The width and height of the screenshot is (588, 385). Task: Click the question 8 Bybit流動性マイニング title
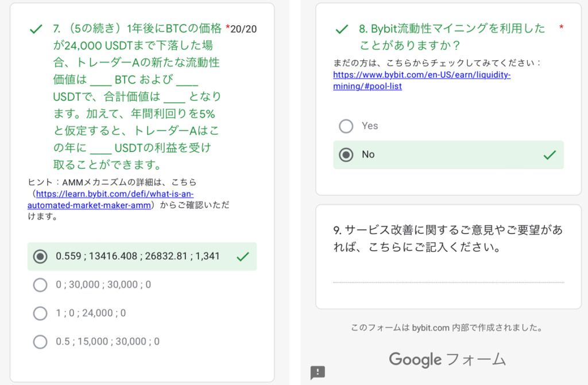[x=452, y=37]
